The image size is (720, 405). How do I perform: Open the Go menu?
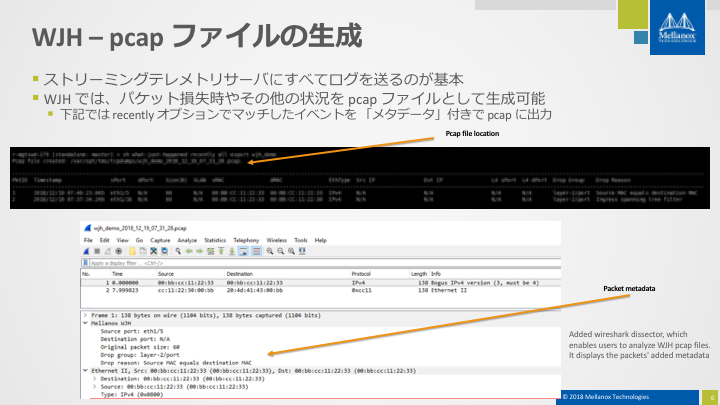(x=139, y=240)
